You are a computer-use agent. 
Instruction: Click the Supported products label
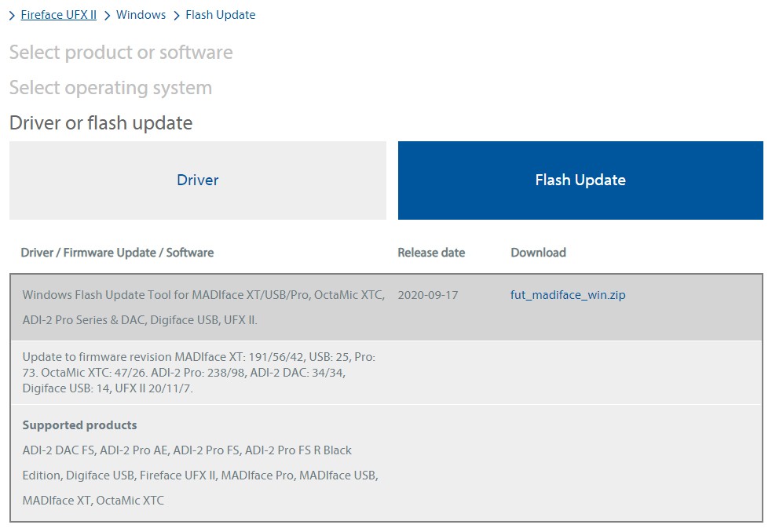click(79, 425)
